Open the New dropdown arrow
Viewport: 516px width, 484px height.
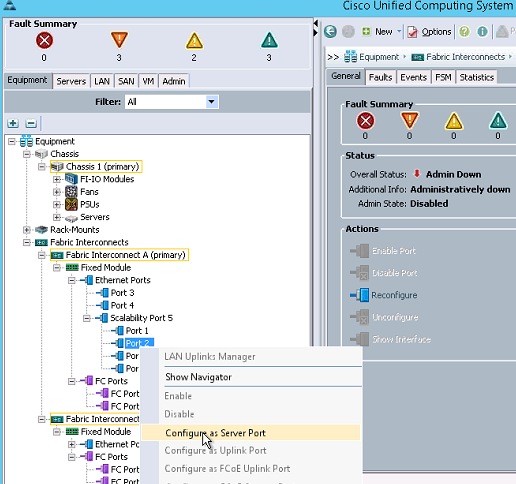tap(399, 31)
